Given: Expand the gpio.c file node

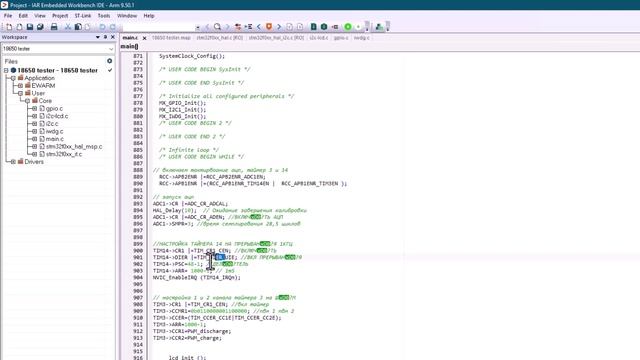Looking at the screenshot, I should [34, 109].
